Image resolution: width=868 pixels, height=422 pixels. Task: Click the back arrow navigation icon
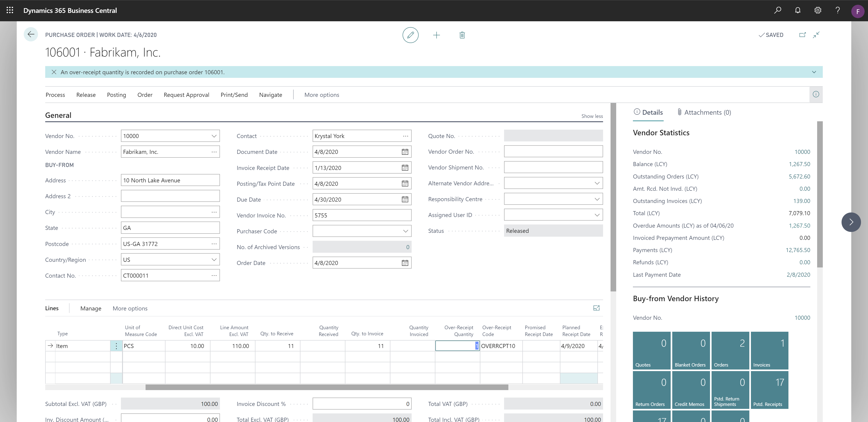pos(31,34)
